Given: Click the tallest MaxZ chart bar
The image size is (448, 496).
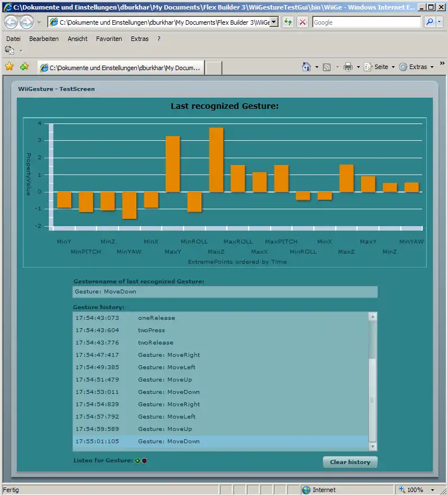Looking at the screenshot, I should tap(216, 160).
